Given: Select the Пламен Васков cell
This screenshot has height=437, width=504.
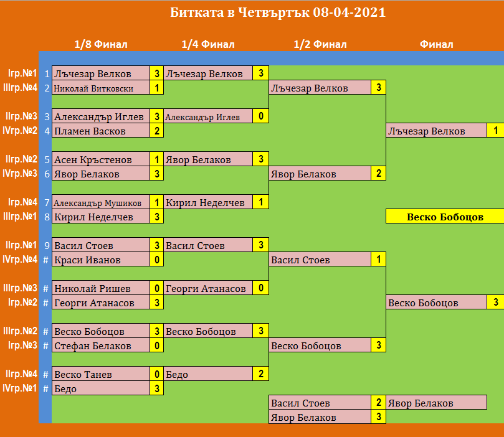Looking at the screenshot, I should coord(101,131).
